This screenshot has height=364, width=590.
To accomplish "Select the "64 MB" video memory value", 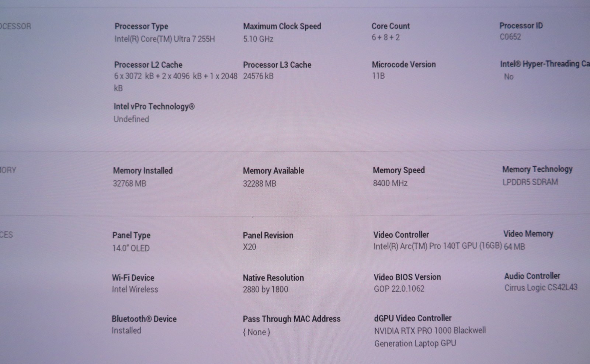I will coord(514,247).
